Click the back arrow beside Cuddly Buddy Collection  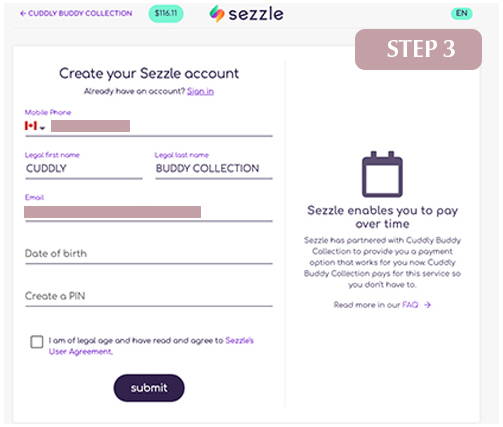pyautogui.click(x=23, y=13)
